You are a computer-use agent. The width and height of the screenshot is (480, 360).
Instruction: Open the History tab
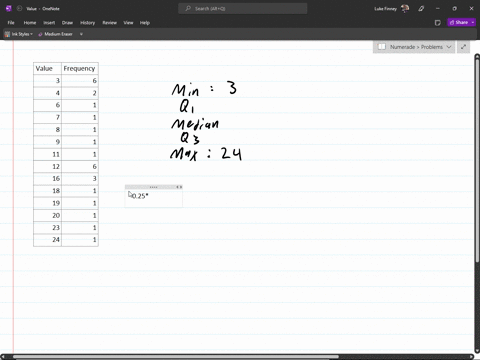click(87, 23)
